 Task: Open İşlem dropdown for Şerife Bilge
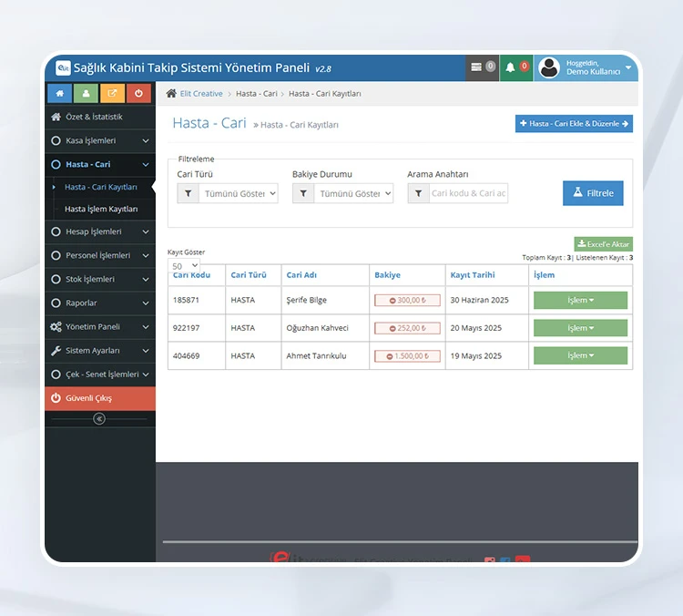point(580,301)
